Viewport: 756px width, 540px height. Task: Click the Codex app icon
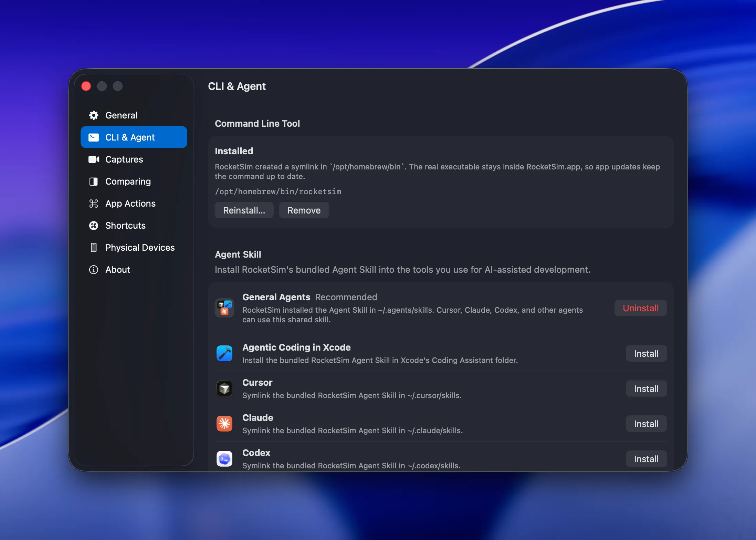[224, 459]
